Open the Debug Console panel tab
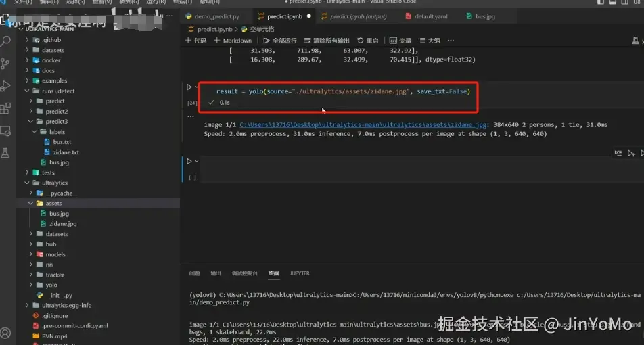 [x=245, y=273]
